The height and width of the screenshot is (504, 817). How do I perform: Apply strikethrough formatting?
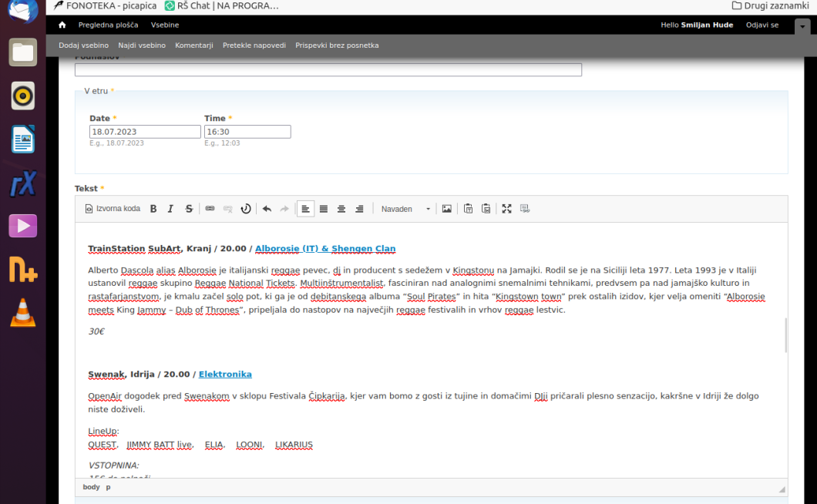[x=189, y=209]
